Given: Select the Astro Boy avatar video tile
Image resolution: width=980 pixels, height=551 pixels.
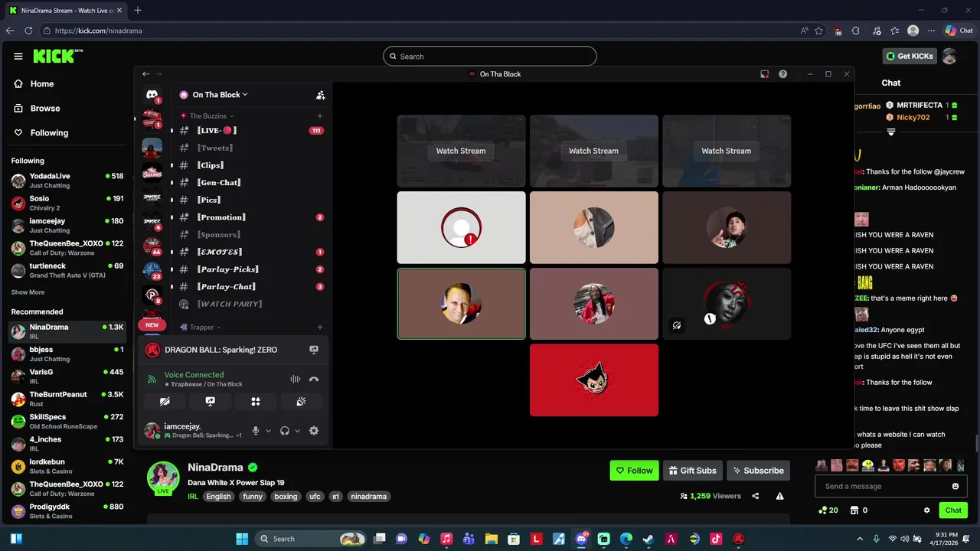Looking at the screenshot, I should click(x=594, y=380).
